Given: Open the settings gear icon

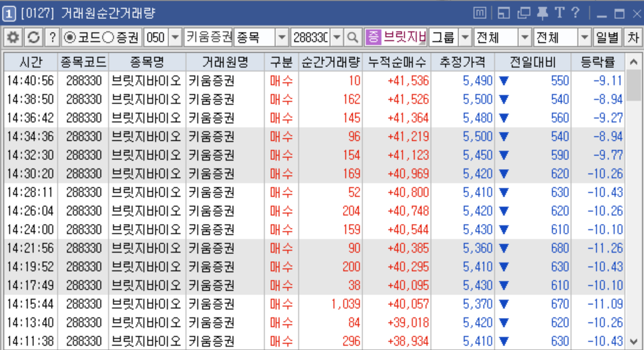Looking at the screenshot, I should pos(13,38).
